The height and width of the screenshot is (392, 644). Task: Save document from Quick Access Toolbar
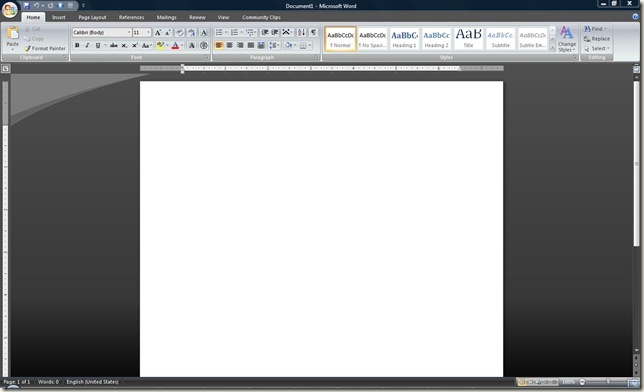[27, 6]
